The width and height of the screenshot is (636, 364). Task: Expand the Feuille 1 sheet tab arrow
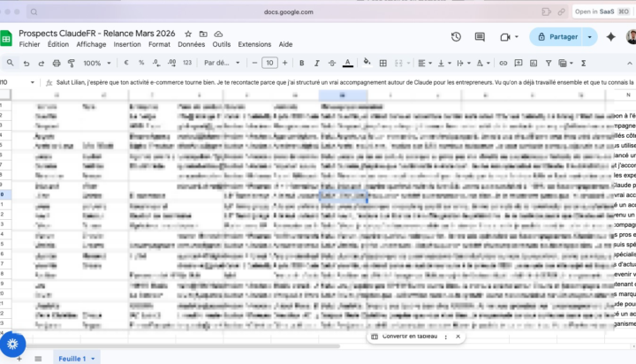95,359
